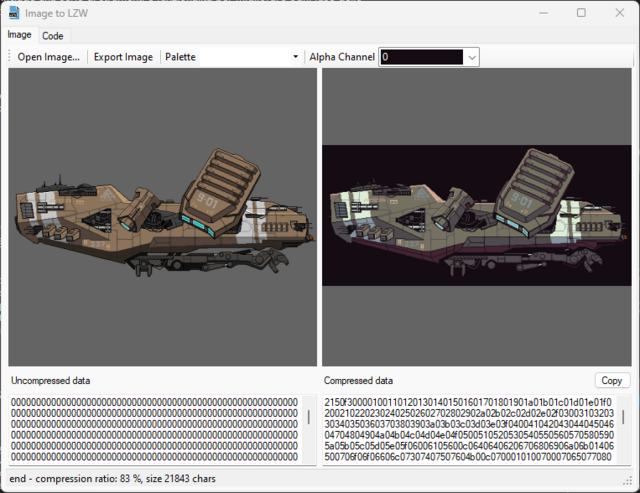Maximize the Image to LZW window
Viewport: 640px width, 493px height.
pyautogui.click(x=581, y=13)
